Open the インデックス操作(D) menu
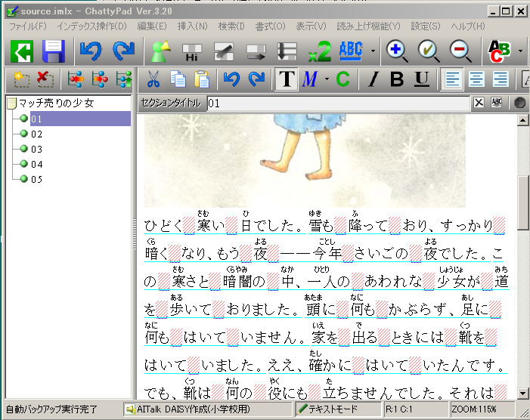 91,26
